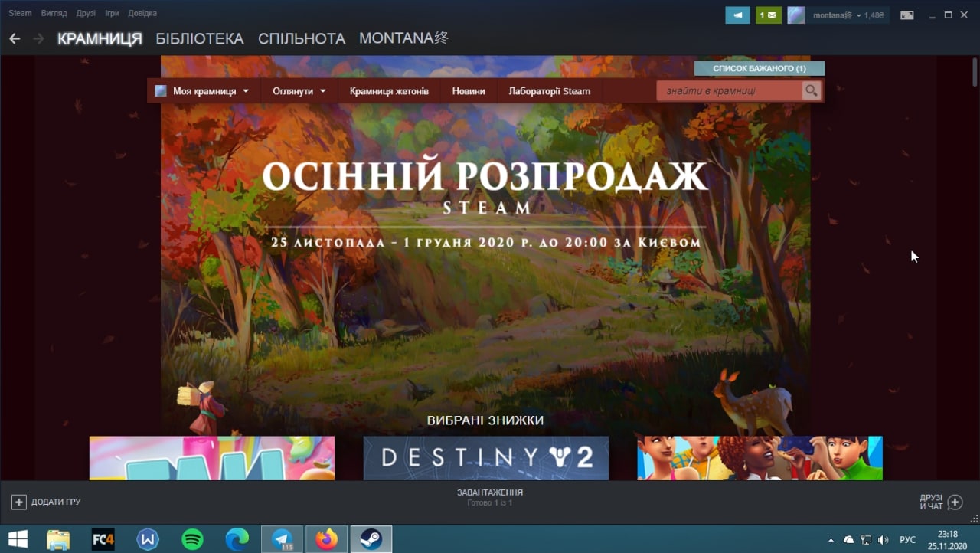Open the Ігри menu

pos(112,14)
